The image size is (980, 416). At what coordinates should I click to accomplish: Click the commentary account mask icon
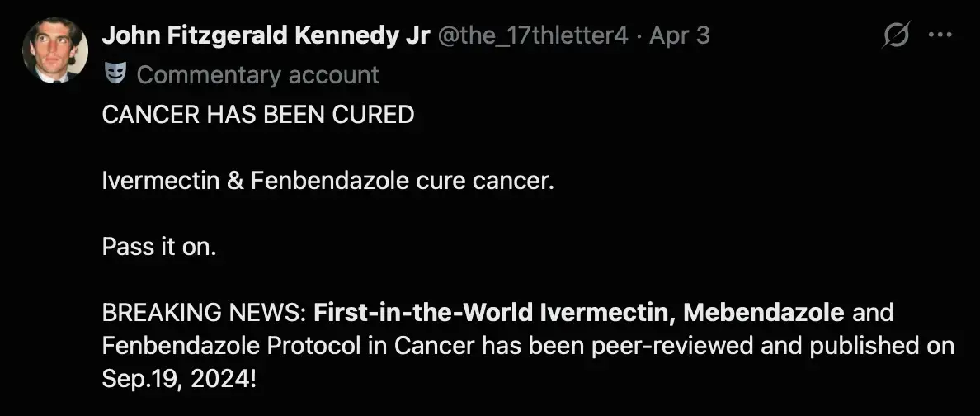tap(115, 74)
